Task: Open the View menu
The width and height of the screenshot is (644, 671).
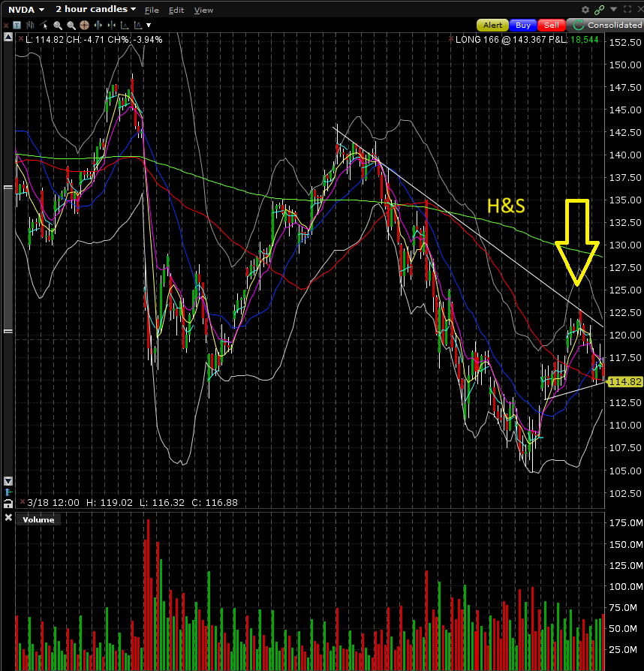Action: click(203, 10)
